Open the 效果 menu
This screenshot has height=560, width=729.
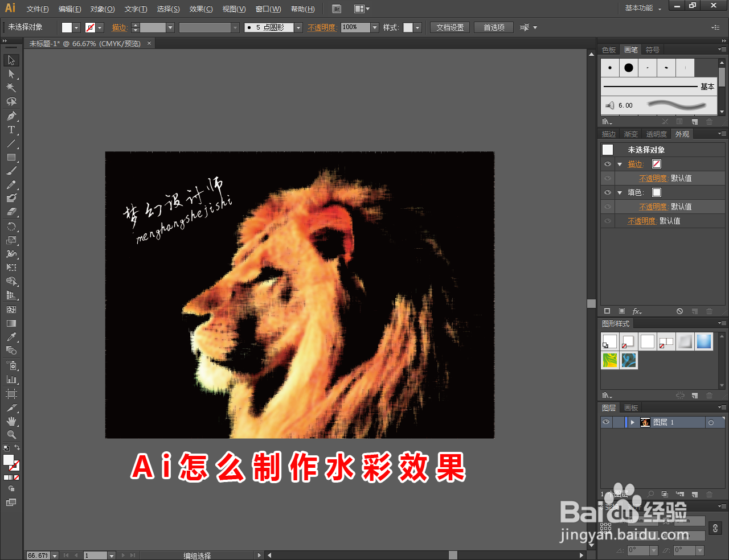tap(200, 9)
